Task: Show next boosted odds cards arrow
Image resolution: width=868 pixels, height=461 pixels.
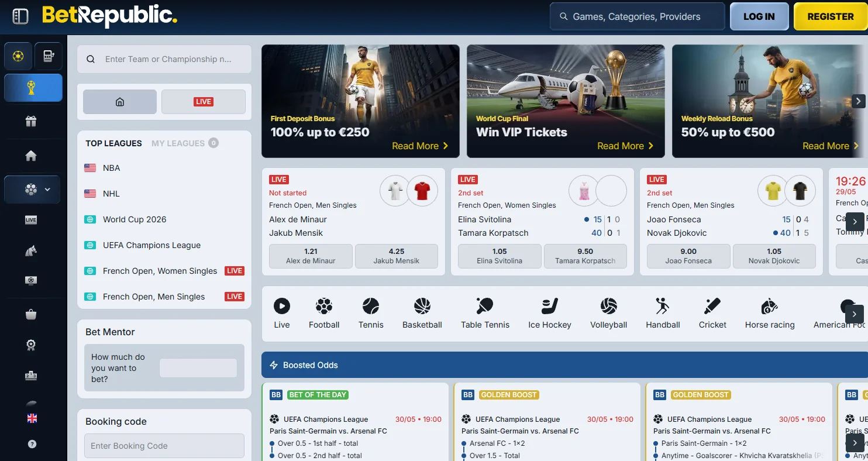Action: click(x=855, y=442)
